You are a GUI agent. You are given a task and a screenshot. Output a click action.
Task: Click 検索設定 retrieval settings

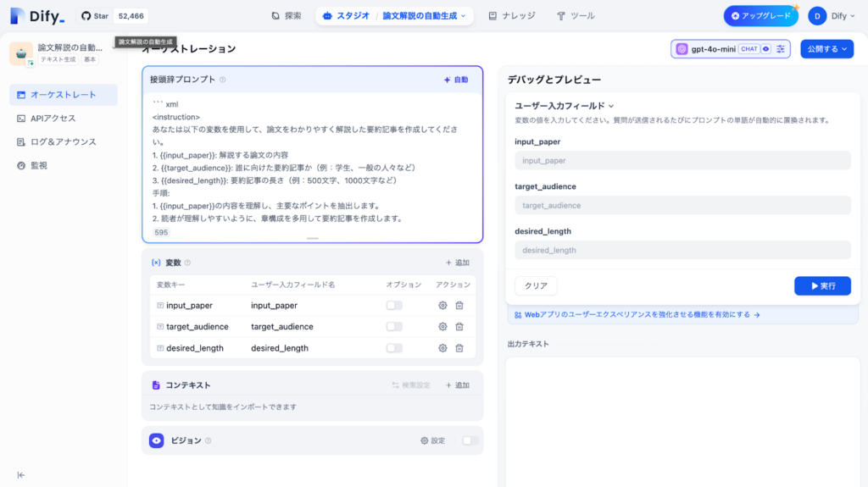coord(411,385)
